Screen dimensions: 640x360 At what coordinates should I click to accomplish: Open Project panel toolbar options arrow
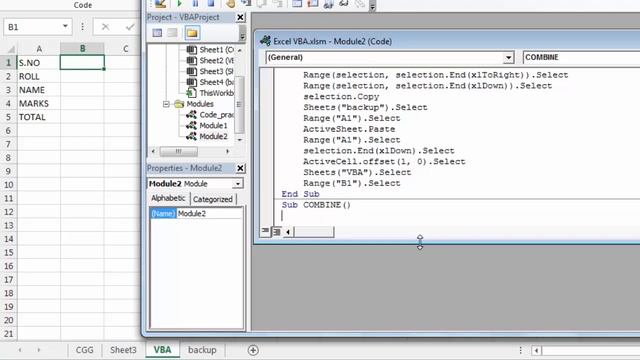242,33
